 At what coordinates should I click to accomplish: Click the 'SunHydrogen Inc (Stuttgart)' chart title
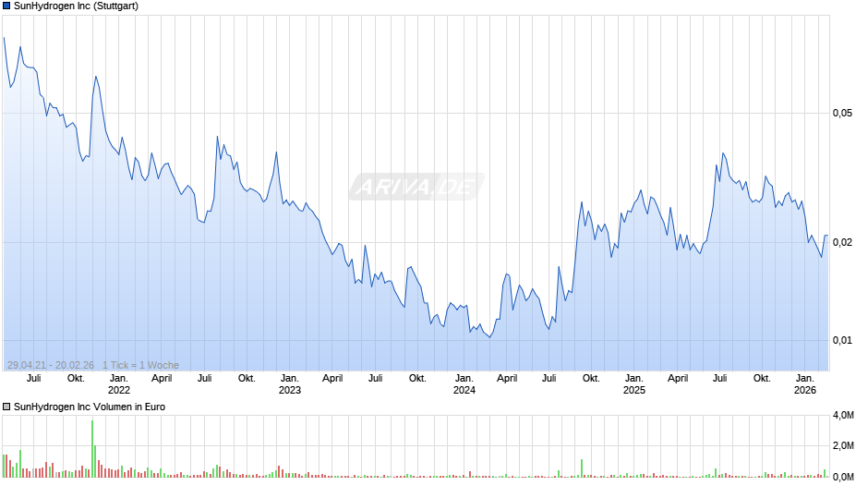point(76,6)
